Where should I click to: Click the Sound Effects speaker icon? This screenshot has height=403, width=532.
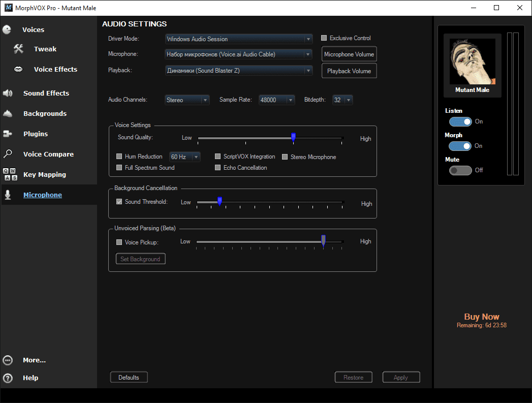coord(8,93)
